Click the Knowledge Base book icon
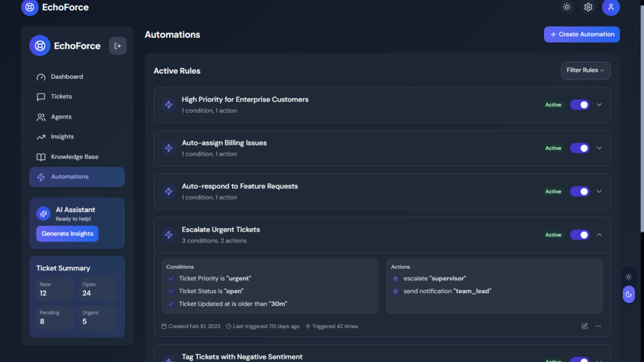This screenshot has width=644, height=362. tap(40, 157)
